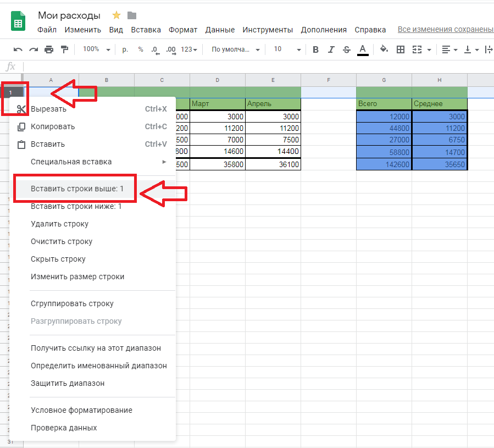
Task: Open the 123 number format dropdown
Action: click(x=188, y=49)
